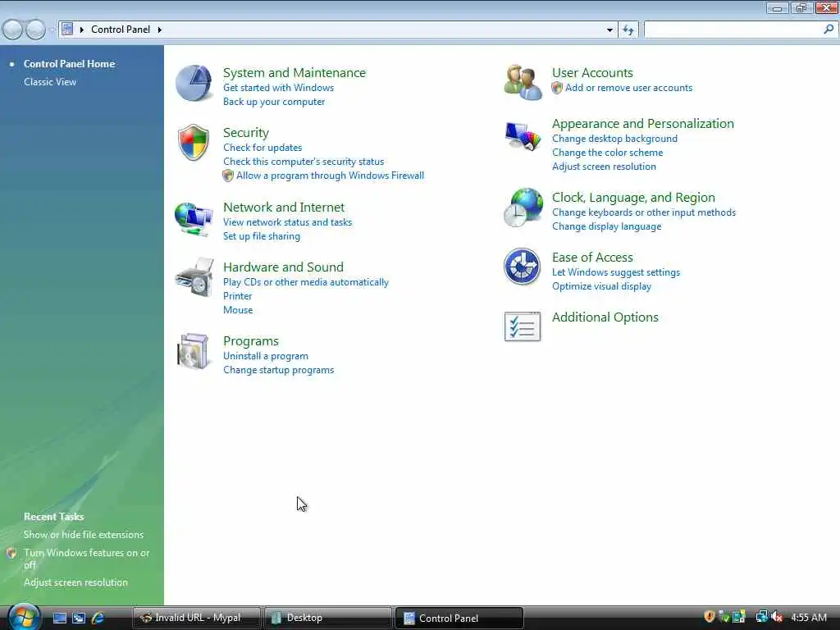Click Show Desktop quick launch icon

pos(59,619)
